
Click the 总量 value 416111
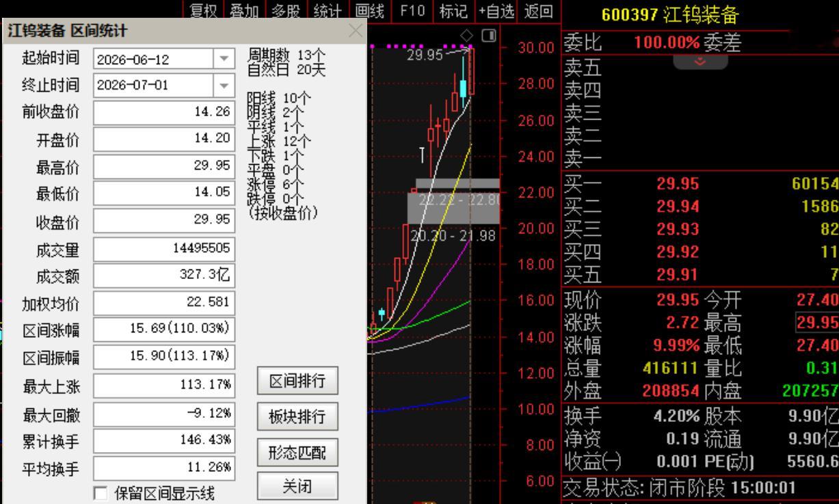tap(671, 369)
